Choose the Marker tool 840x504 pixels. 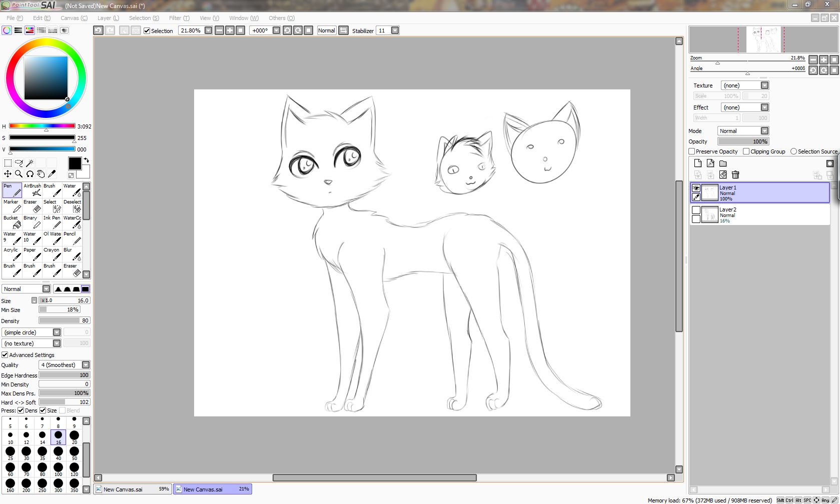pos(12,206)
